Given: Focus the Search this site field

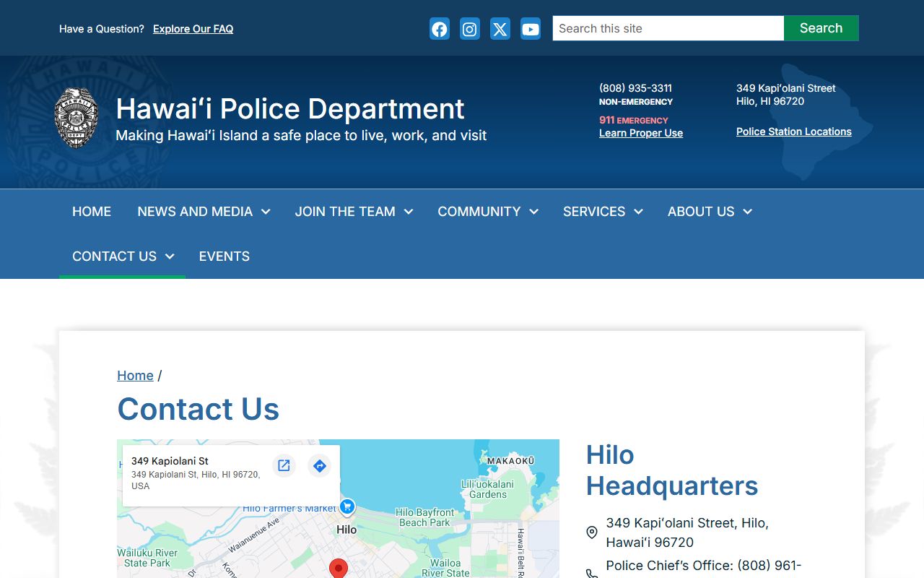Looking at the screenshot, I should [668, 28].
